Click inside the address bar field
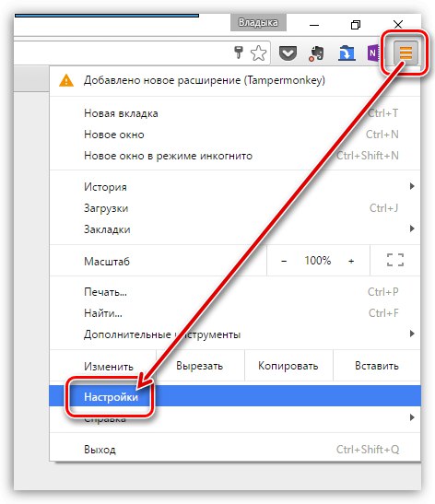This screenshot has height=504, width=435. pos(141,53)
